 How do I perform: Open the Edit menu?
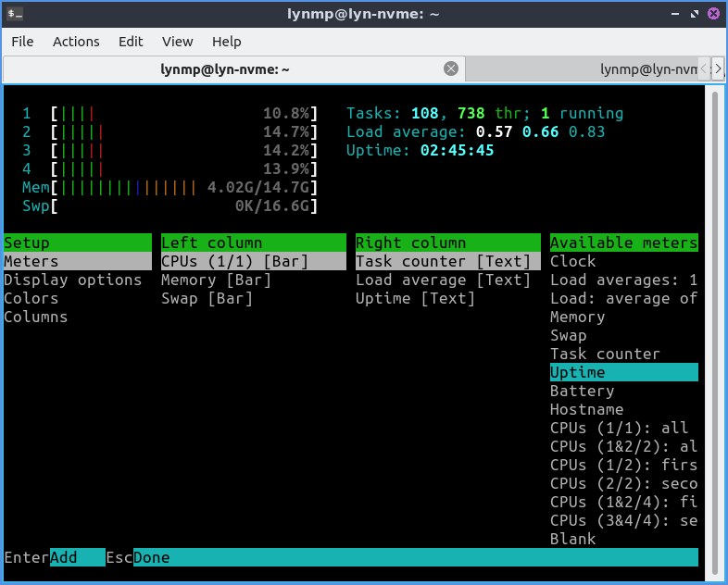point(131,42)
